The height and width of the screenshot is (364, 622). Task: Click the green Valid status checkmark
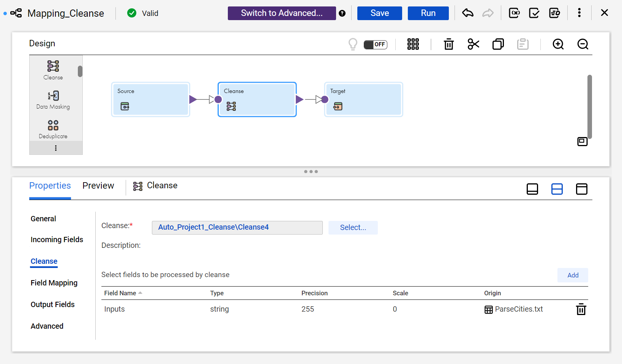[x=132, y=13]
